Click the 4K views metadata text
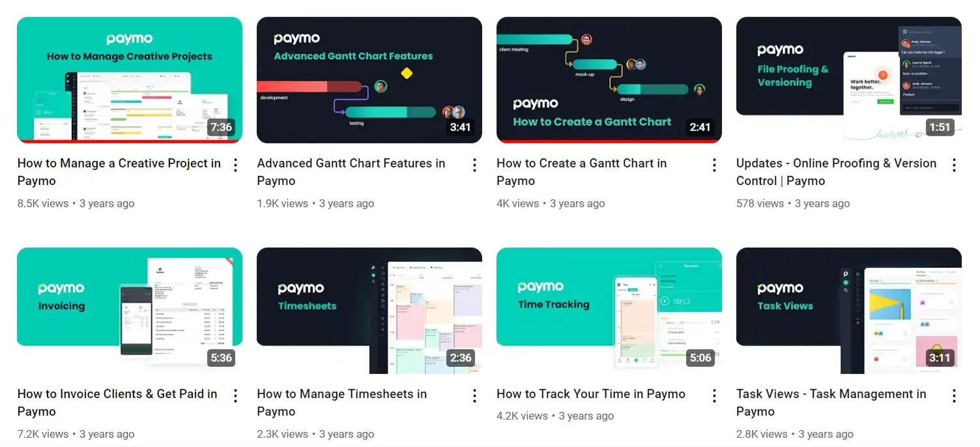This screenshot has width=980, height=447. tap(518, 203)
